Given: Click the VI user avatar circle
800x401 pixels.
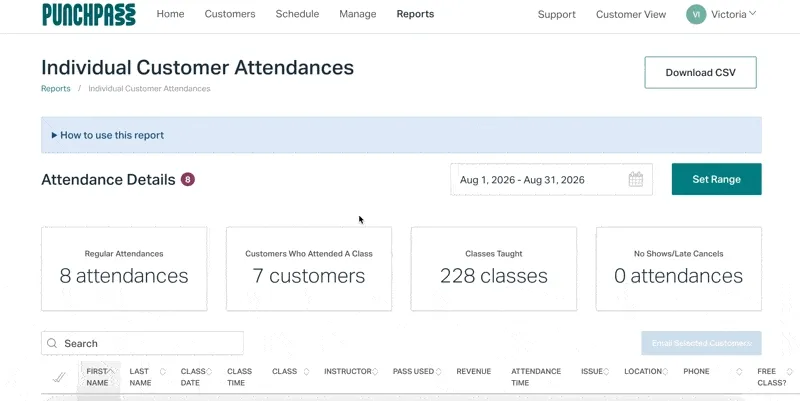Looking at the screenshot, I should tap(696, 14).
